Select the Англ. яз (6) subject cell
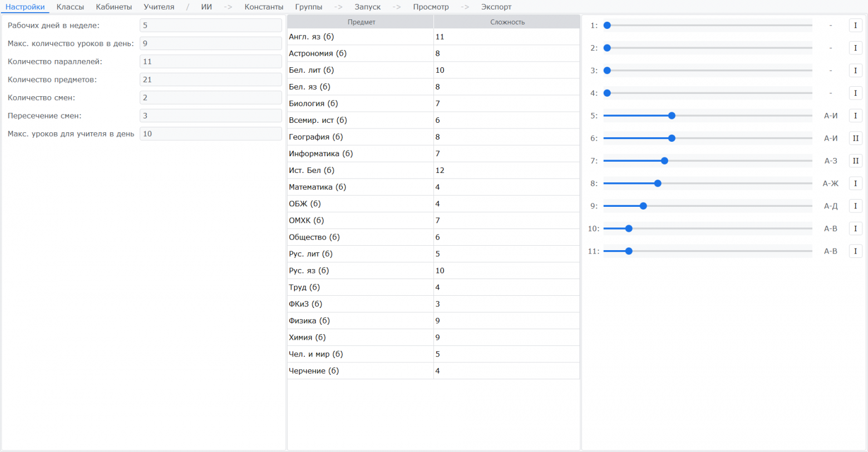This screenshot has height=452, width=868. 361,37
